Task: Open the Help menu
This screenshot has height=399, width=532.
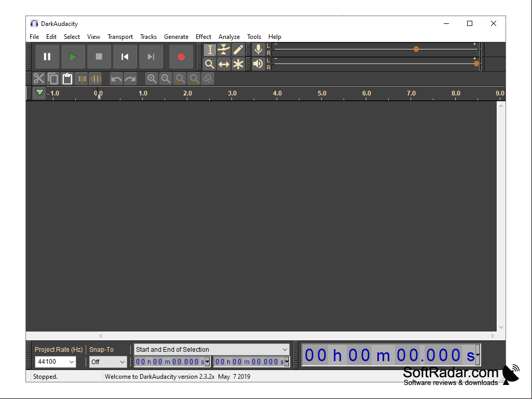Action: click(x=275, y=37)
